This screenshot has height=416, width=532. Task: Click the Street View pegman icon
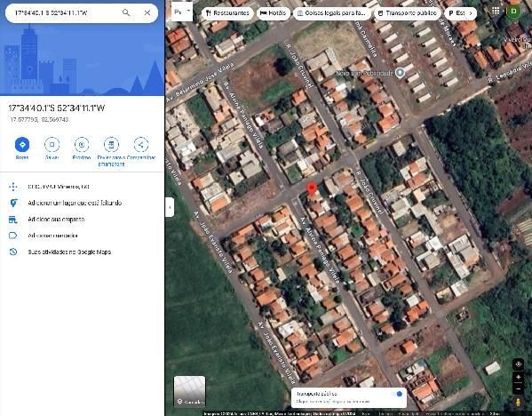tap(518, 402)
